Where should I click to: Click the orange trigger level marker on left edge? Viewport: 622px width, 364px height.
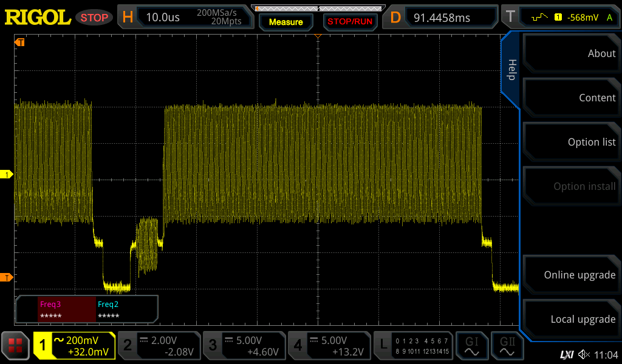click(x=7, y=277)
